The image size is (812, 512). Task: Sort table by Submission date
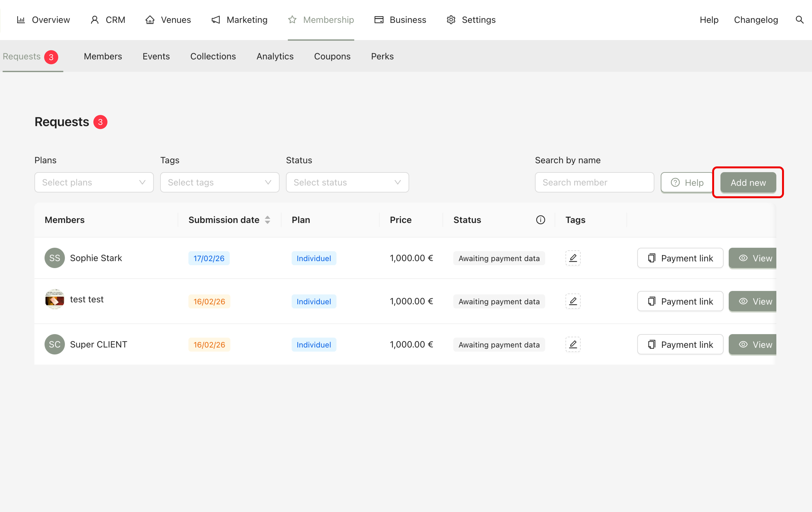click(267, 220)
